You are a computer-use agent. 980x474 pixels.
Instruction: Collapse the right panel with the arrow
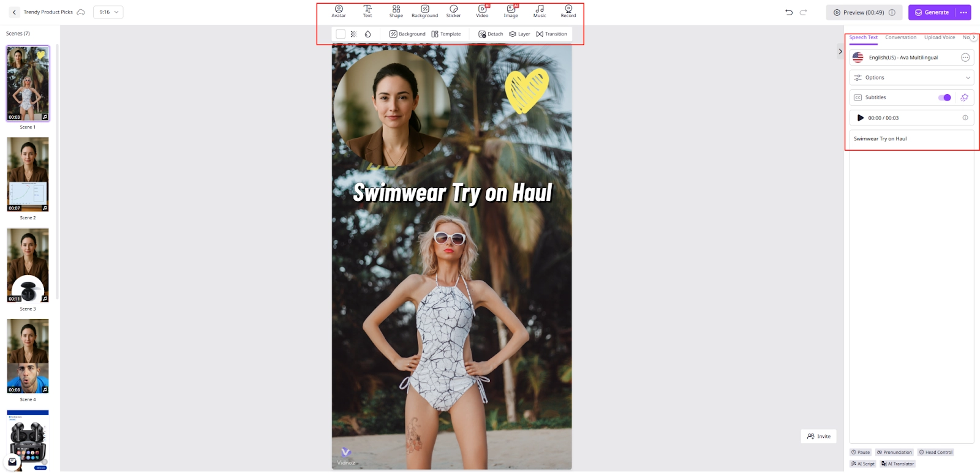840,51
